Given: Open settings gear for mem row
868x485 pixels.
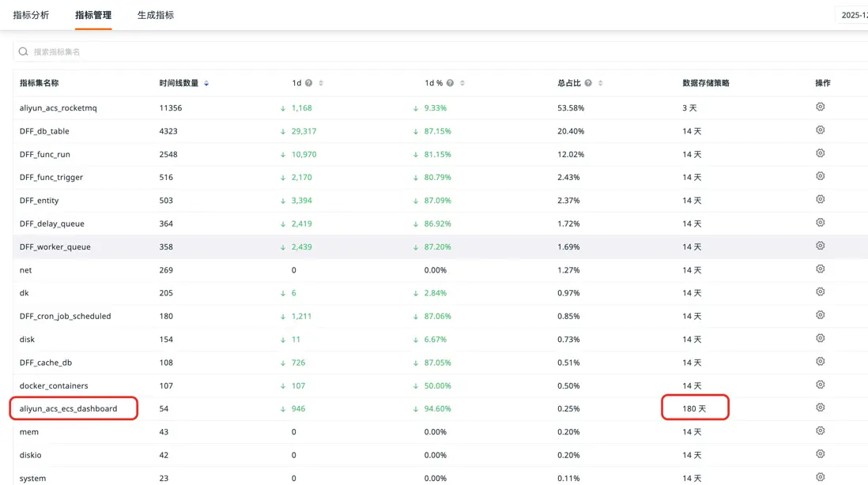Looking at the screenshot, I should pos(821,430).
